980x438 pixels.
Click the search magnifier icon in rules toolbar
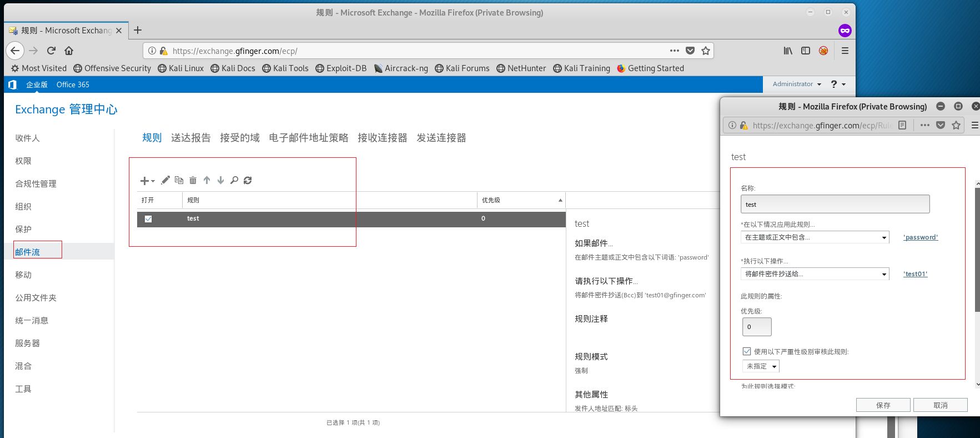234,180
